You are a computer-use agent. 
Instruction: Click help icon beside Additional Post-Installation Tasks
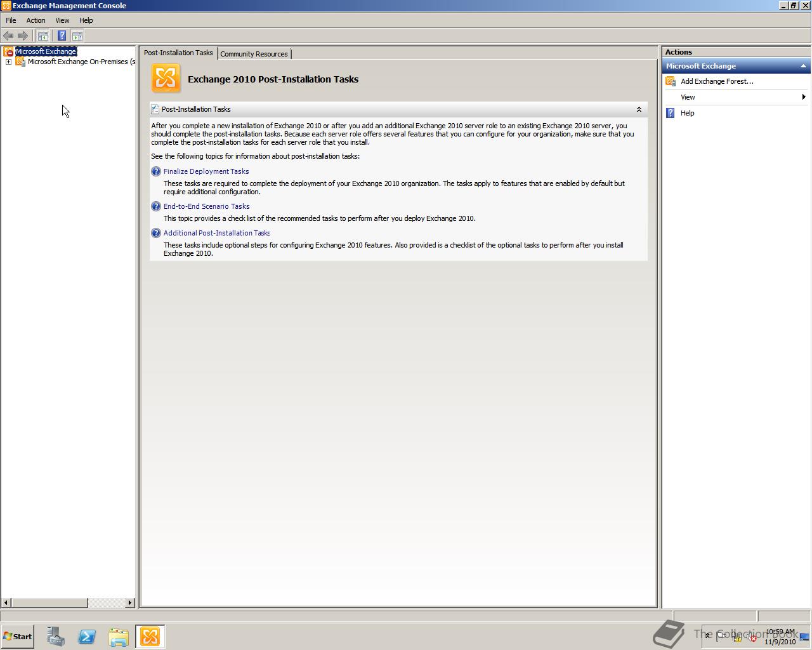pyautogui.click(x=156, y=233)
